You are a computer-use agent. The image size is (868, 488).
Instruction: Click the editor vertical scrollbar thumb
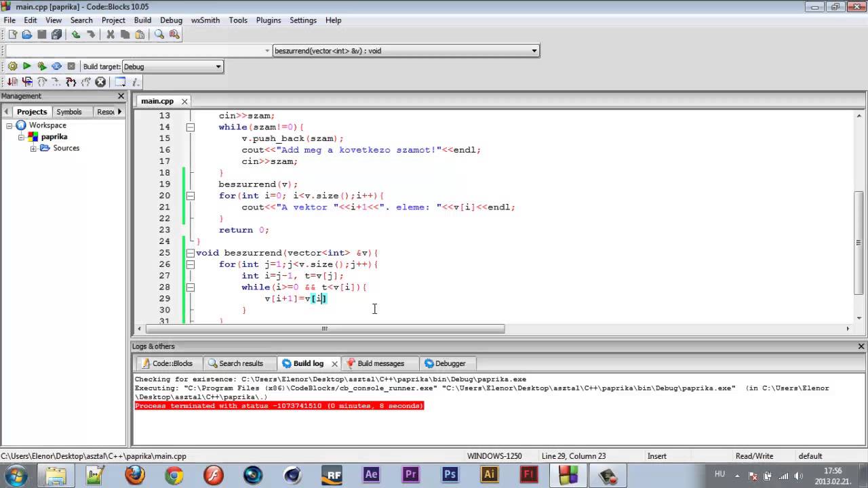859,242
